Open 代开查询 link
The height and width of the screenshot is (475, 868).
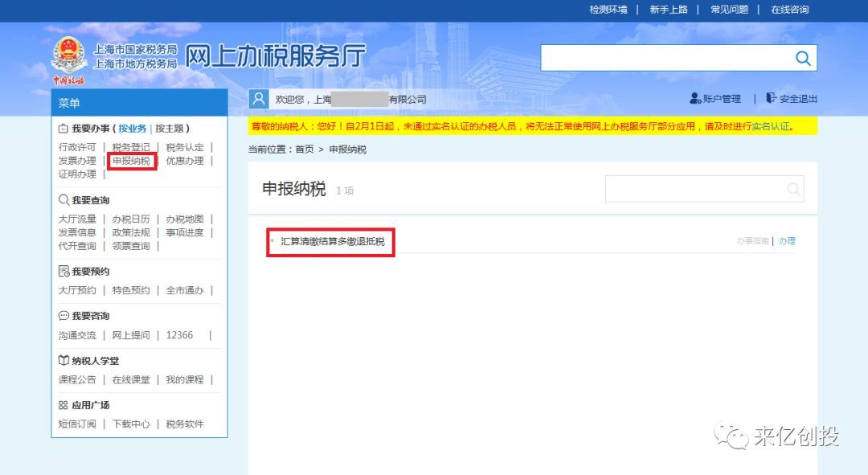[77, 246]
